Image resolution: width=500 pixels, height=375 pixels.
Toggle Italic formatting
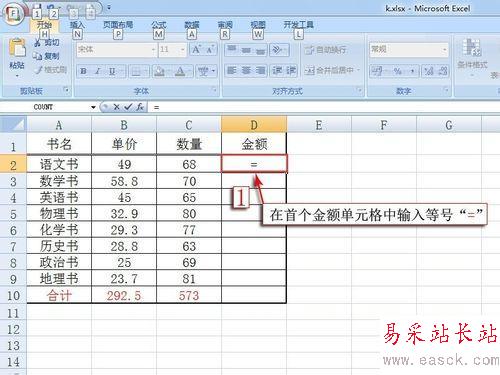[x=98, y=71]
